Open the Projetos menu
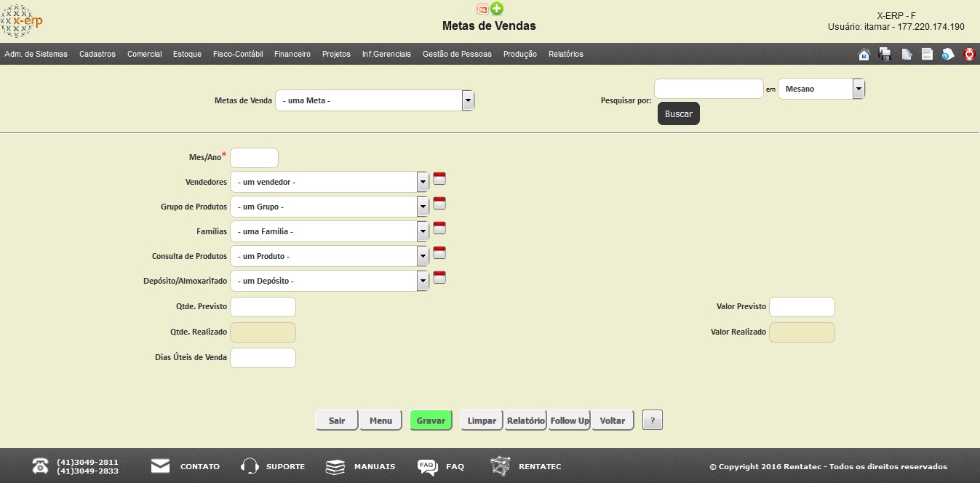The height and width of the screenshot is (483, 980). click(336, 55)
